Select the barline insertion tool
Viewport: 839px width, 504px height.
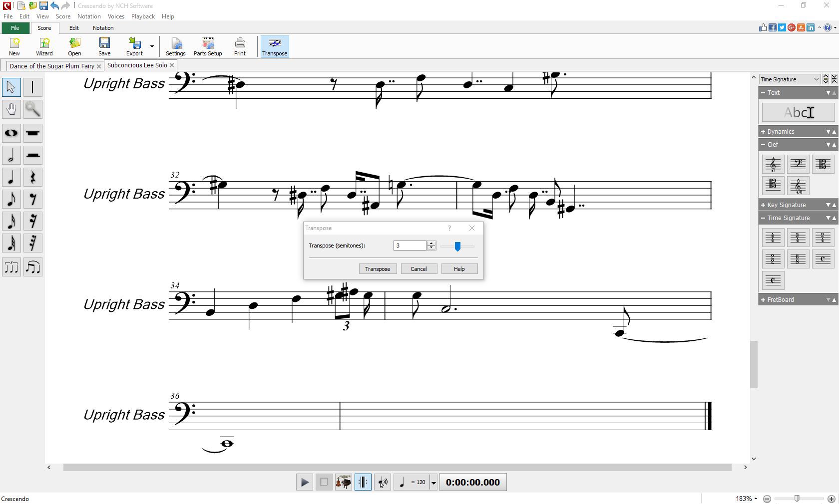pos(33,87)
